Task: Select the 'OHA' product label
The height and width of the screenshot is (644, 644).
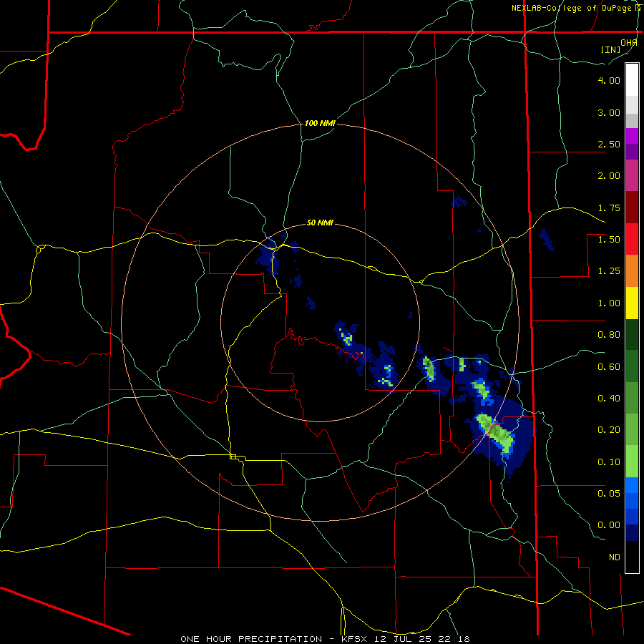Action: point(629,43)
